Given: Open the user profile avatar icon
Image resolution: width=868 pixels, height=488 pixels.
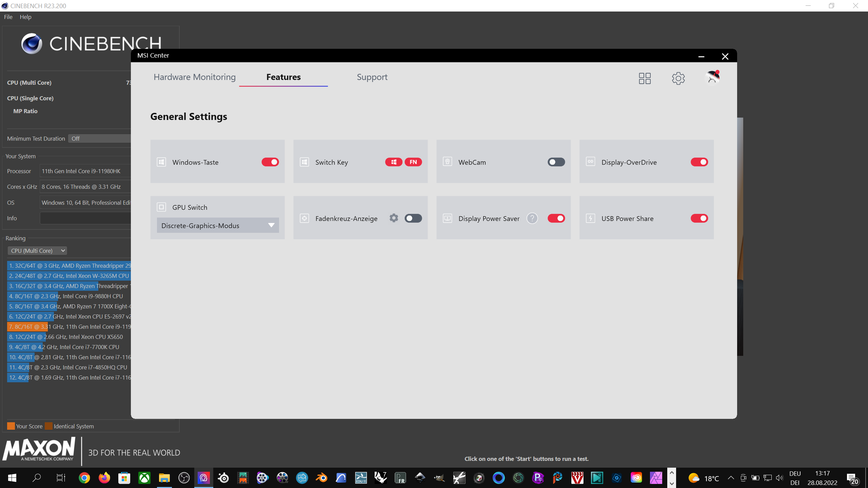Looking at the screenshot, I should [712, 78].
